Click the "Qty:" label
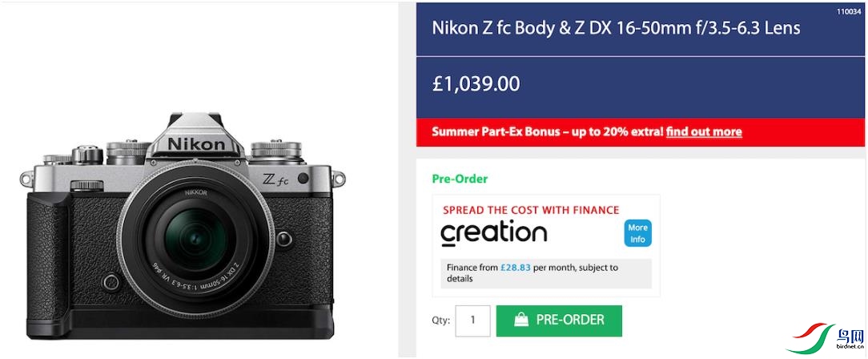 440,321
